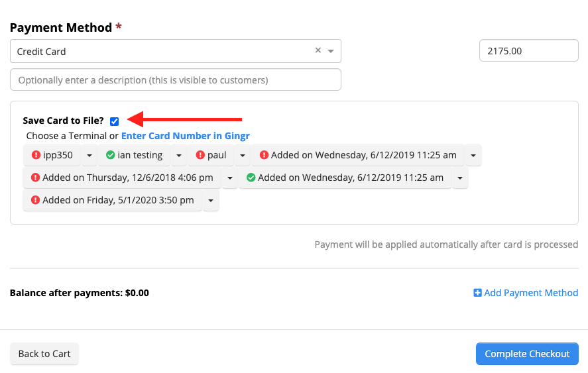Click the plus icon beside Add Payment Method

tap(477, 293)
